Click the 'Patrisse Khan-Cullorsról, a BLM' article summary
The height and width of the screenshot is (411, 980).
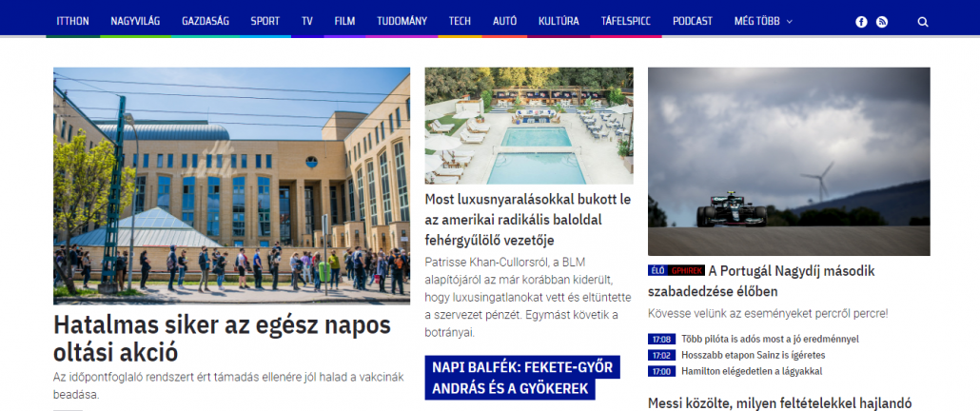point(528,297)
